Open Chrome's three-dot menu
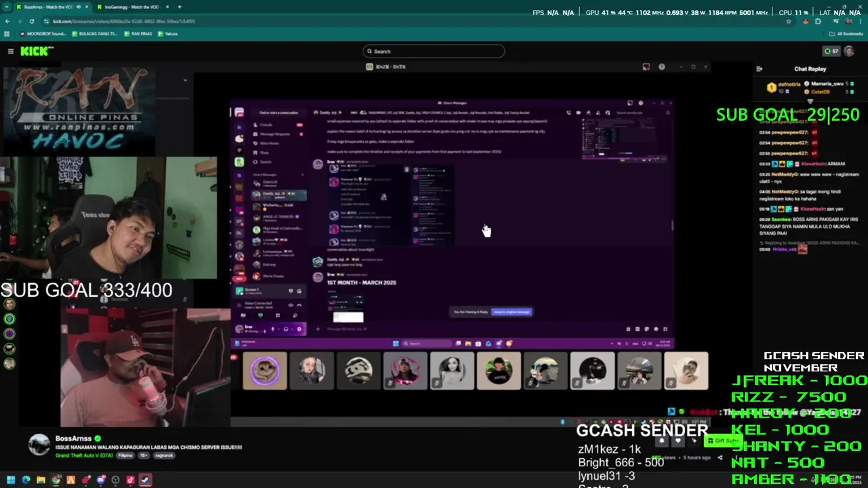This screenshot has width=868, height=488. pos(860,21)
